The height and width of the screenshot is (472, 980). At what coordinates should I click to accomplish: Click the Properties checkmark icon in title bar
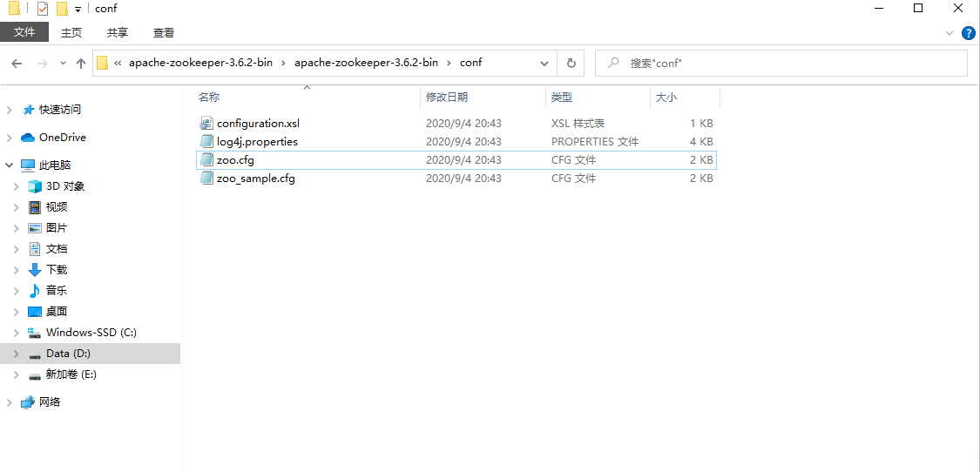pyautogui.click(x=43, y=9)
